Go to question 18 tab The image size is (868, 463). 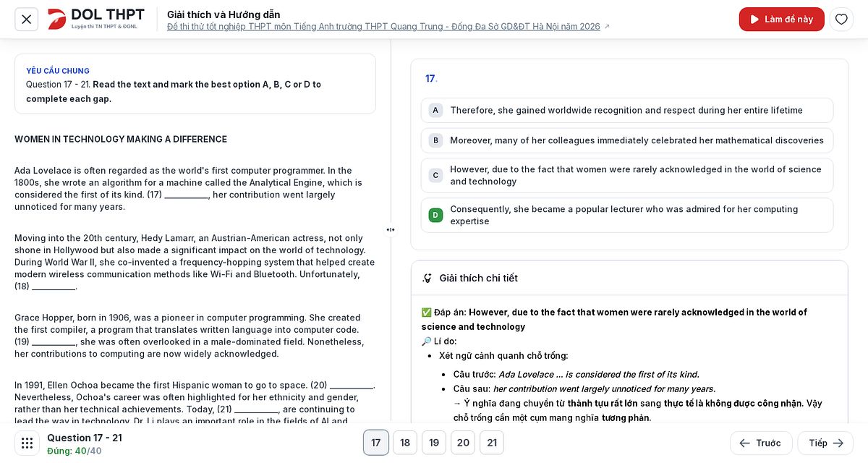pyautogui.click(x=405, y=443)
